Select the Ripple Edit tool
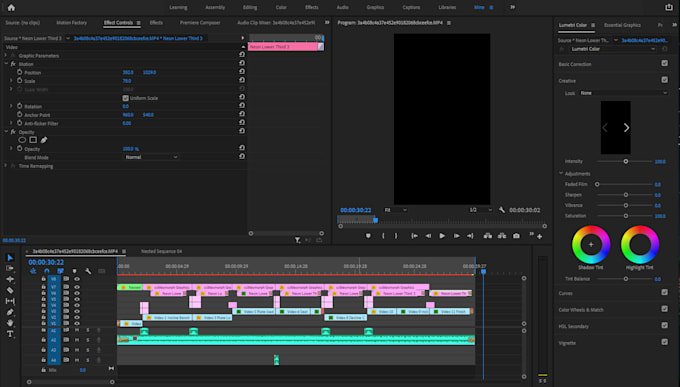The height and width of the screenshot is (387, 680). coord(10,279)
